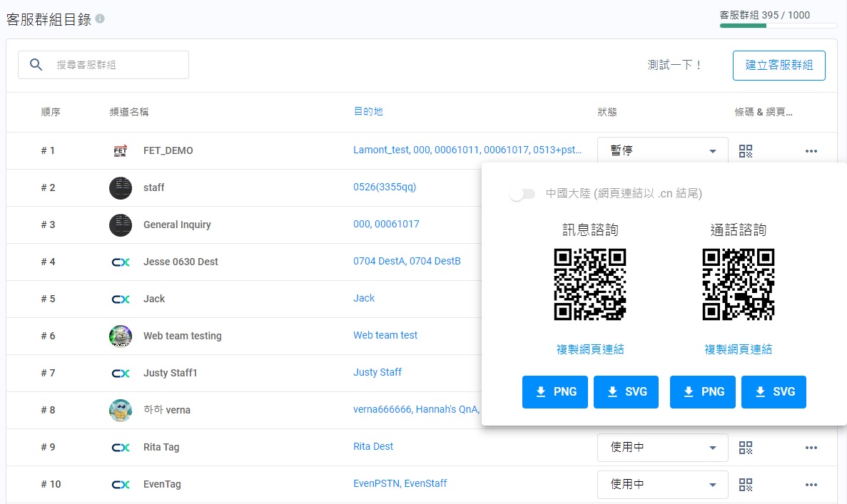Open QR code icon for EvenTag row
This screenshot has width=847, height=504.
point(746,485)
